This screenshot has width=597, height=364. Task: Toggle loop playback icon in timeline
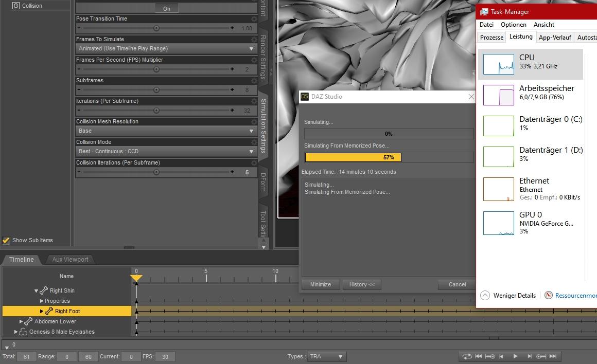click(467, 356)
